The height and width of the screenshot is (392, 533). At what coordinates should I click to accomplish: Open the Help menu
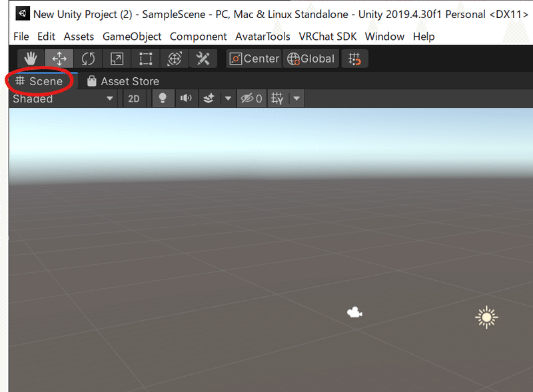(x=424, y=37)
